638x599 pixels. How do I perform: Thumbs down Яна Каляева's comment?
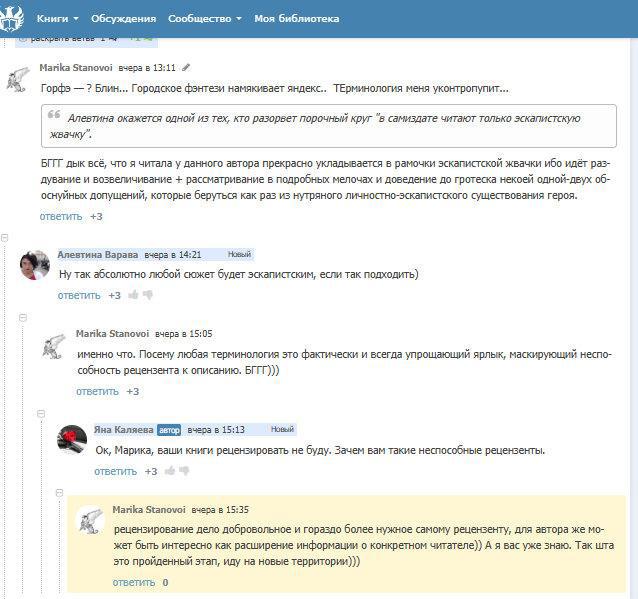point(183,471)
